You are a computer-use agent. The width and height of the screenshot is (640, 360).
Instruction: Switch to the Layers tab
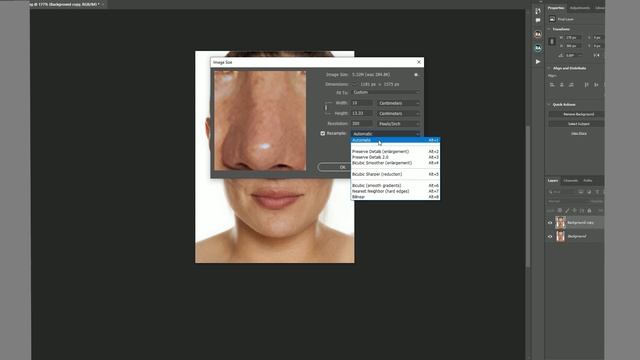(553, 181)
